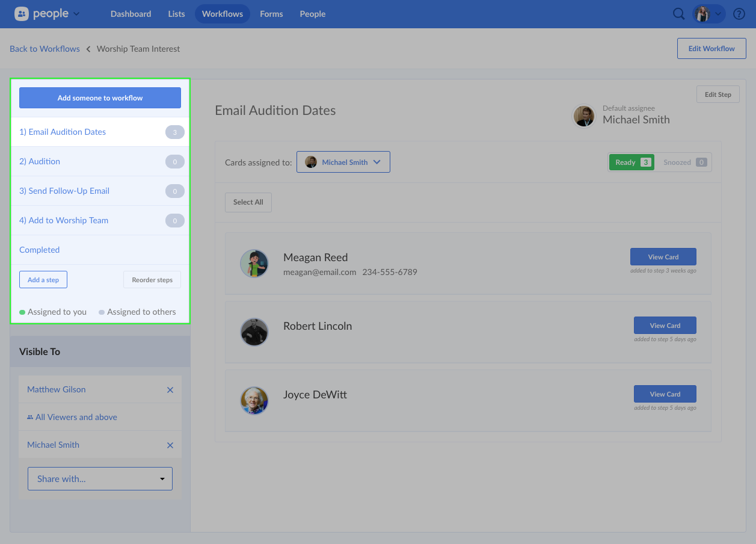The width and height of the screenshot is (756, 544).
Task: Open the Cards assigned to Michael Smith dropdown
Action: 343,162
